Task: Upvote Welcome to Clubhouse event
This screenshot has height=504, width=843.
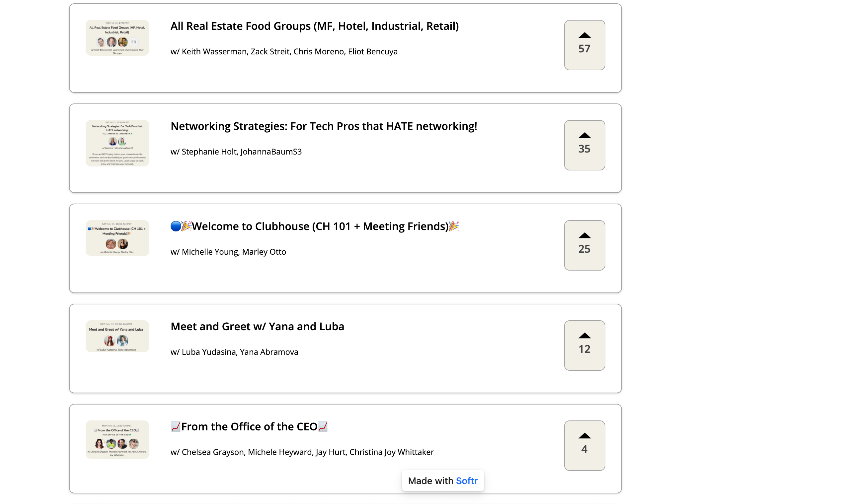Action: (584, 236)
